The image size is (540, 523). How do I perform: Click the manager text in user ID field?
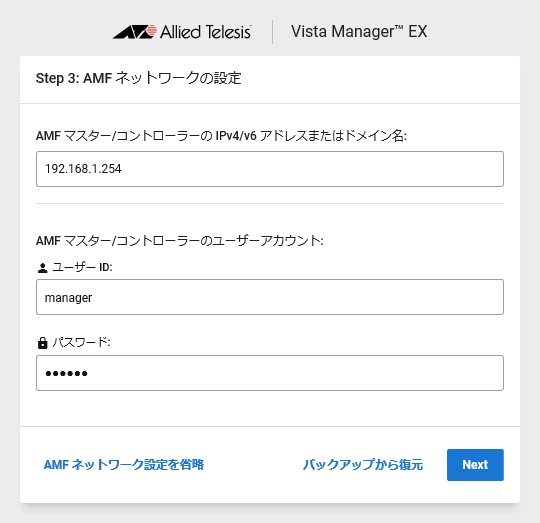pyautogui.click(x=68, y=298)
